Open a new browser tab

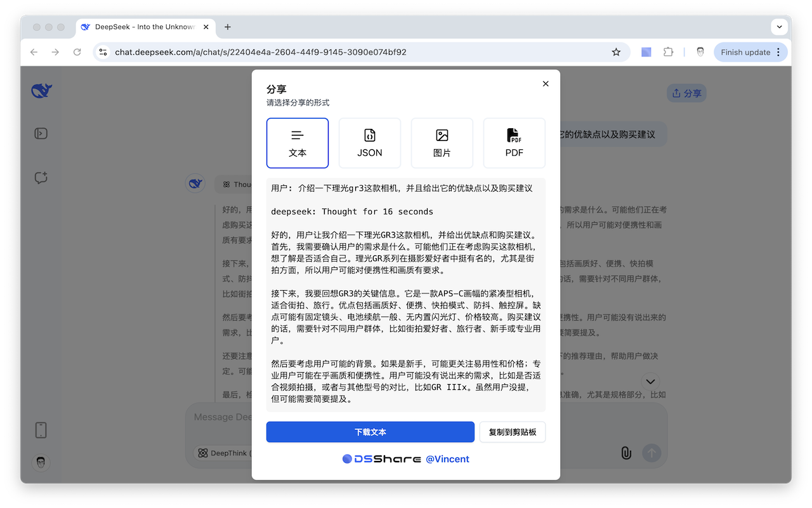227,27
